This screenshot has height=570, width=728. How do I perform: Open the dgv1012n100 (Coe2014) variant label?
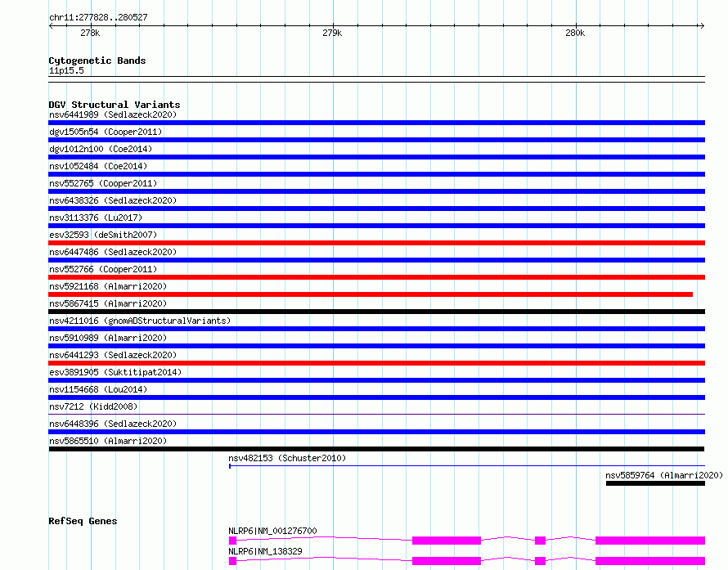[x=101, y=149]
